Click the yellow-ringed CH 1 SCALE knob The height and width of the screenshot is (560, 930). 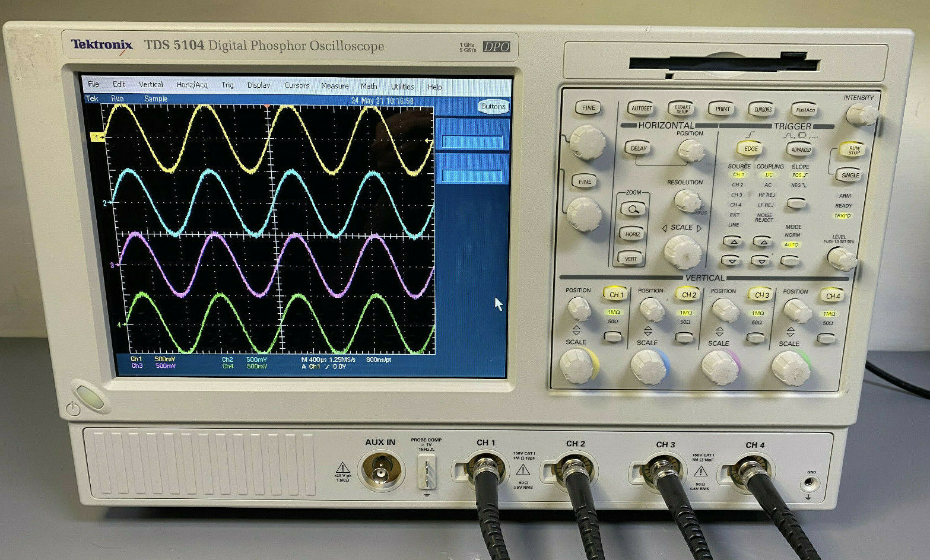577,365
